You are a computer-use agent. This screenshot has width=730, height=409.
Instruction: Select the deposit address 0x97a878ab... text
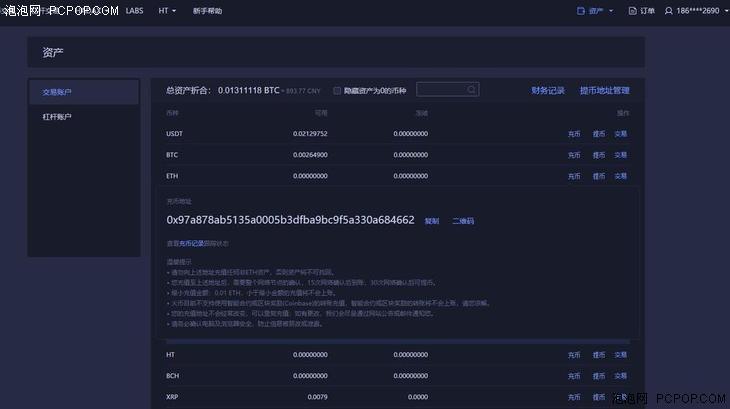[290, 220]
